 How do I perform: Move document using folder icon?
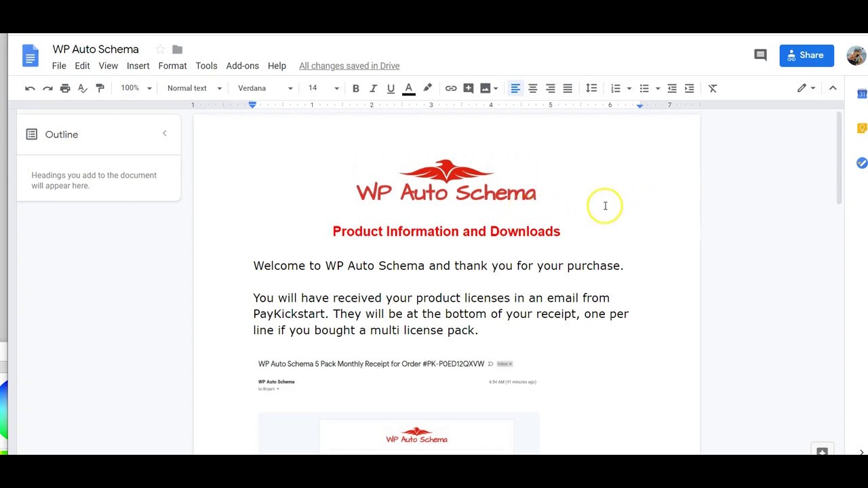178,49
